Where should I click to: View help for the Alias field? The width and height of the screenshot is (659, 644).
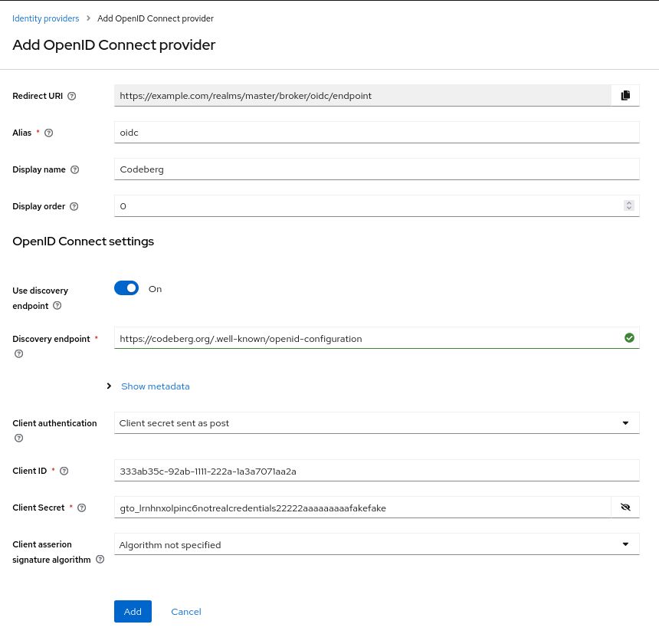[48, 133]
